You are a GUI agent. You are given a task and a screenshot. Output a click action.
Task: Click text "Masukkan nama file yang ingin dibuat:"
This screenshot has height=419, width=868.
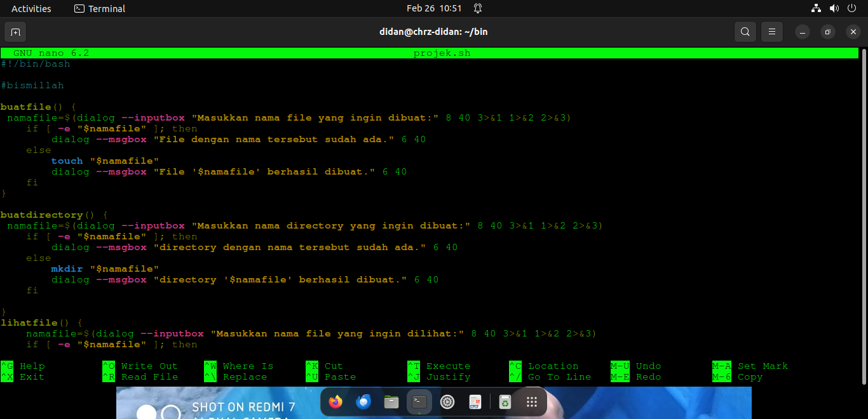(x=315, y=118)
